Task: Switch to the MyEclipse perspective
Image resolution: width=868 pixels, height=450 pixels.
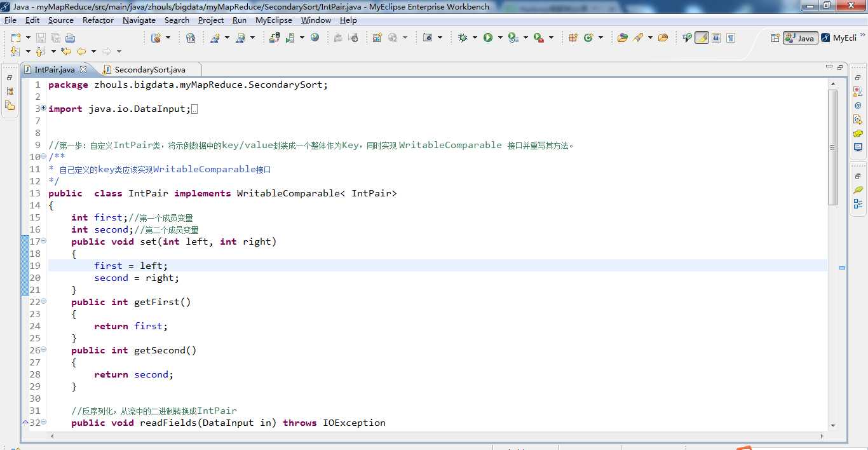Action: 839,37
